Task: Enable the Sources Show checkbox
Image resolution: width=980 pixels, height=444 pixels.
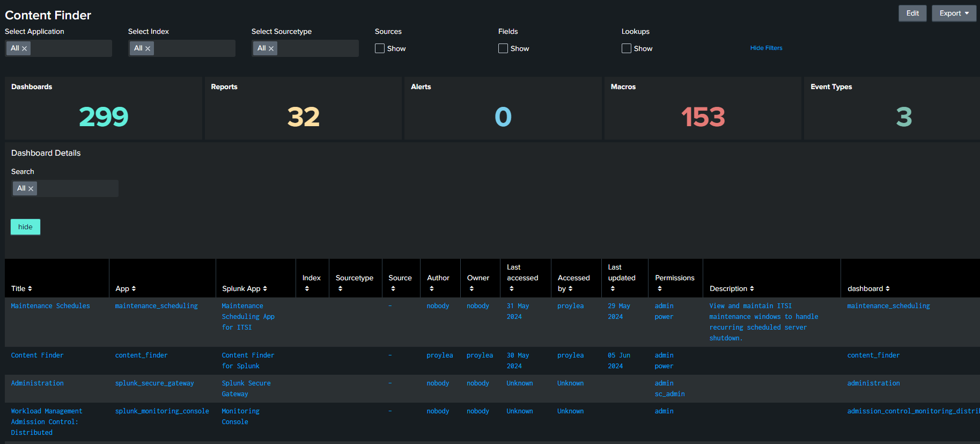Action: 380,48
